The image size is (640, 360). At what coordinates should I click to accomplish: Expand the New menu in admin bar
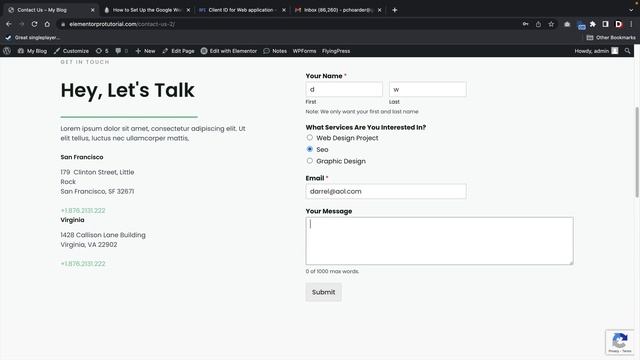[145, 51]
